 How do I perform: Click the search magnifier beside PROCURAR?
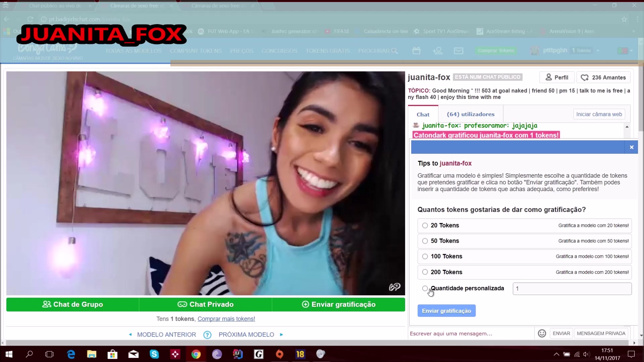pyautogui.click(x=394, y=51)
